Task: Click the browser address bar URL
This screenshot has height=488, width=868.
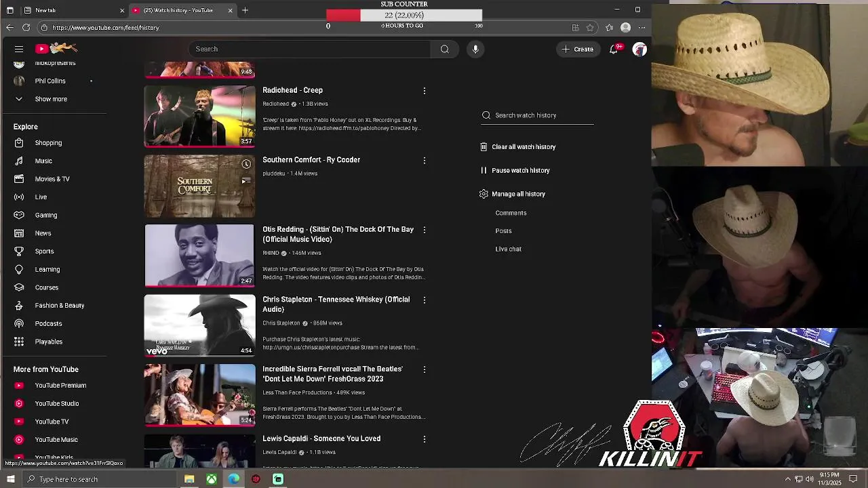Action: (105, 28)
